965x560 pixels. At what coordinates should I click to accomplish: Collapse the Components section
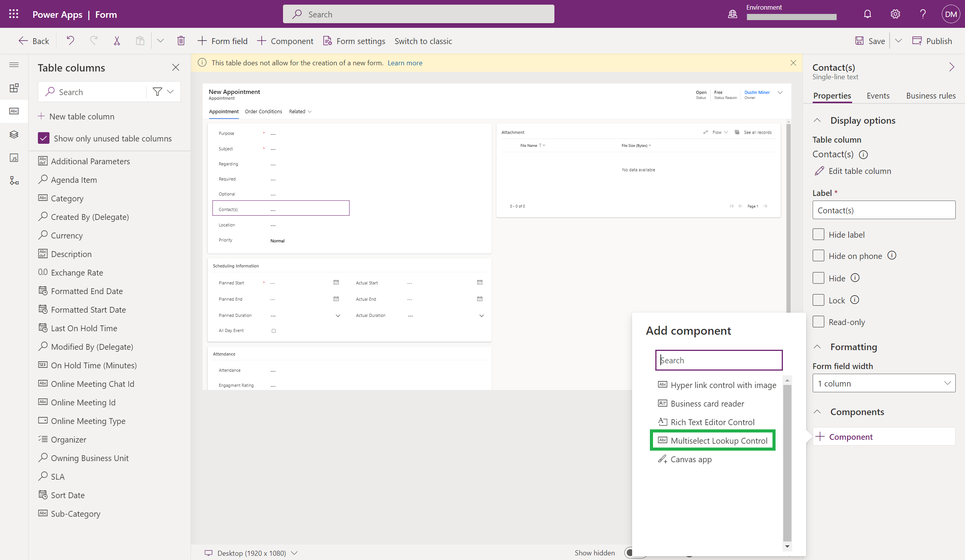[x=817, y=412]
